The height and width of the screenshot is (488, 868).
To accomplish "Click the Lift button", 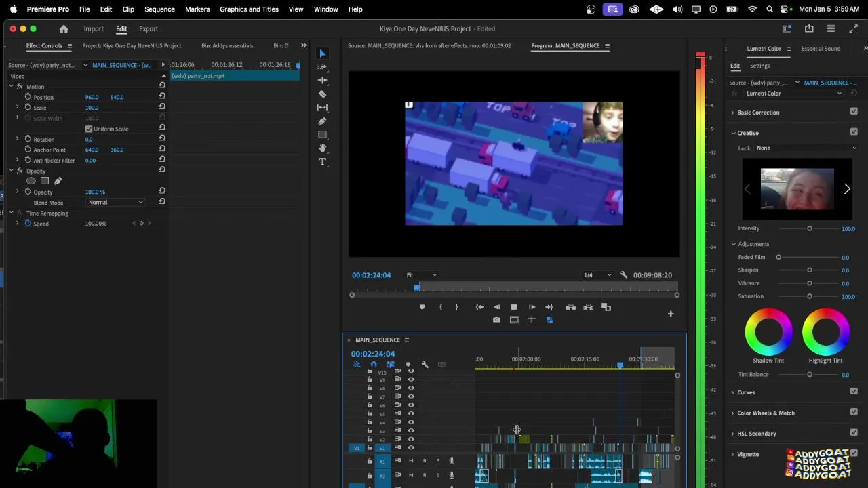I will (x=571, y=307).
